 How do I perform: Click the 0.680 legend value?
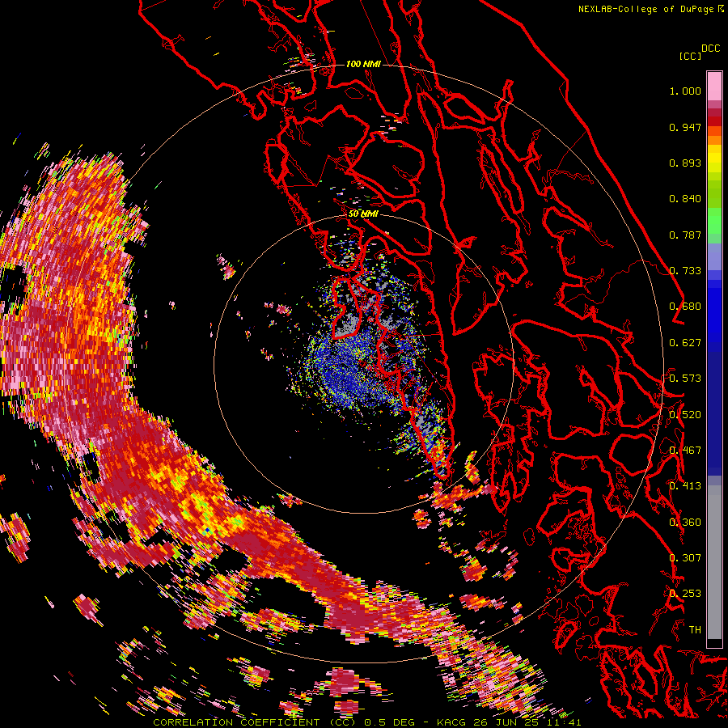(685, 307)
